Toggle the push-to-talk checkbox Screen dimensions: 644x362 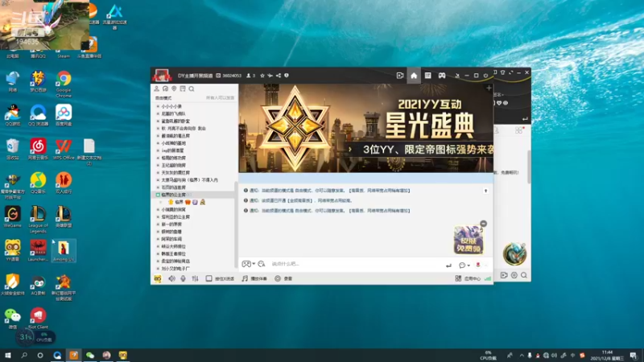coord(208,278)
